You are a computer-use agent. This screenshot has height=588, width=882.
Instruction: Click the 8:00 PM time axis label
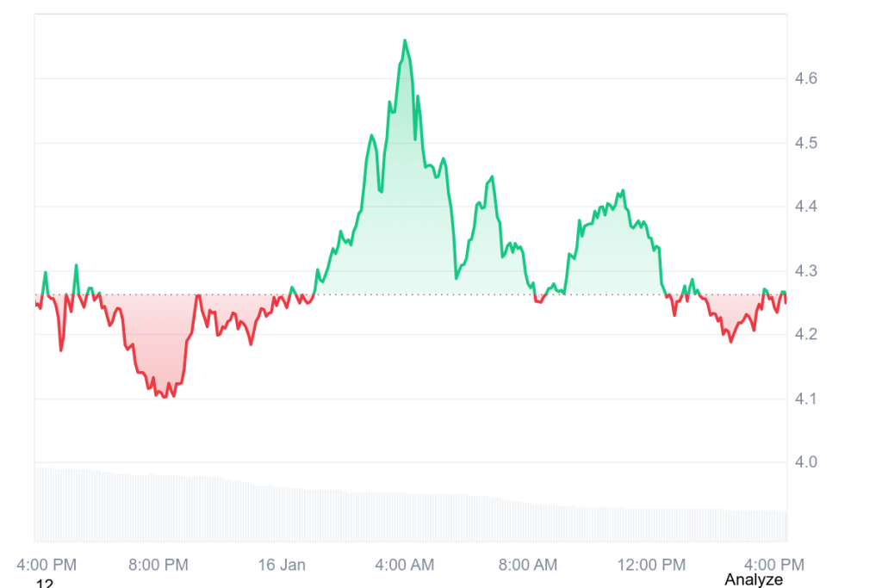pos(158,565)
